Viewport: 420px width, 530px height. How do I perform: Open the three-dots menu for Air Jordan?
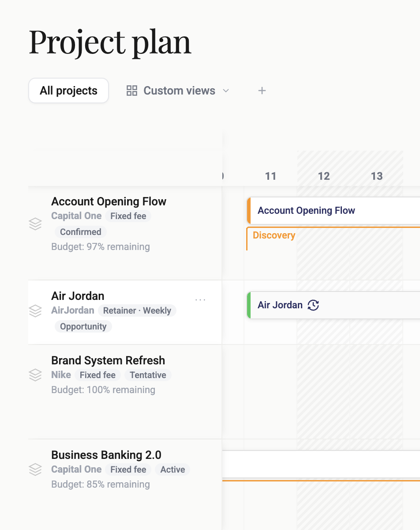pos(200,300)
